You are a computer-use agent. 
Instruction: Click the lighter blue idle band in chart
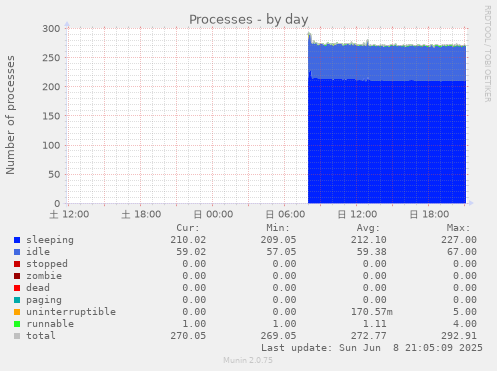tap(387, 63)
